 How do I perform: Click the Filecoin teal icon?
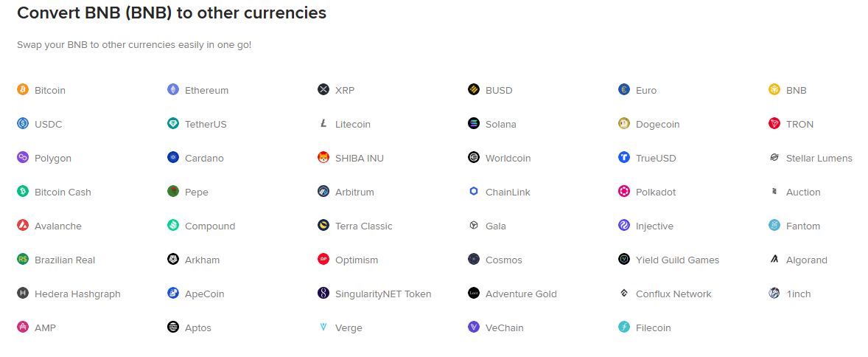click(x=624, y=327)
